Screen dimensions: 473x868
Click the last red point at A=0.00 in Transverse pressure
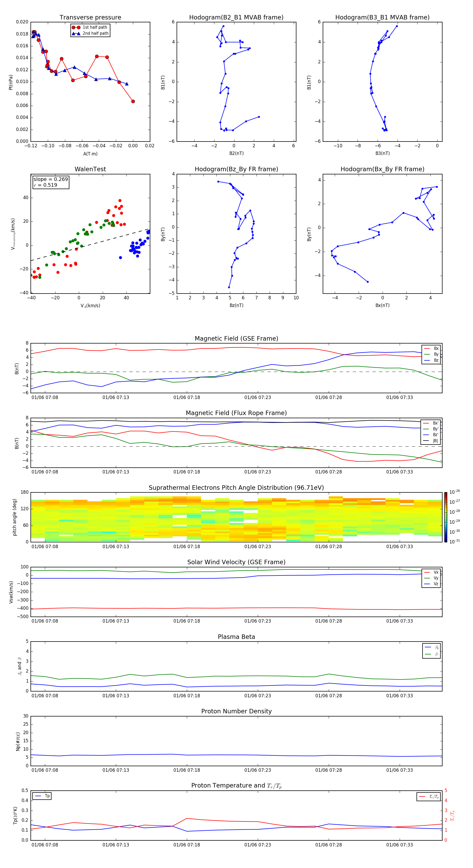pos(133,102)
